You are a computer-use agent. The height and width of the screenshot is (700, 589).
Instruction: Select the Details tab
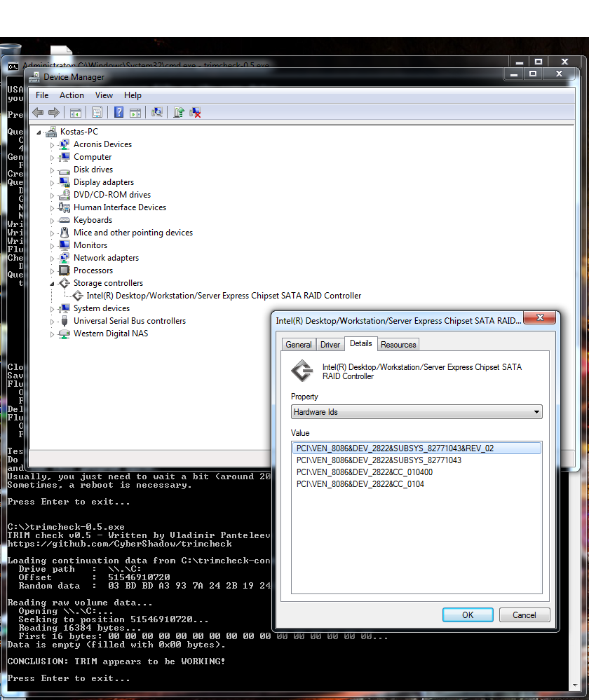(x=360, y=343)
